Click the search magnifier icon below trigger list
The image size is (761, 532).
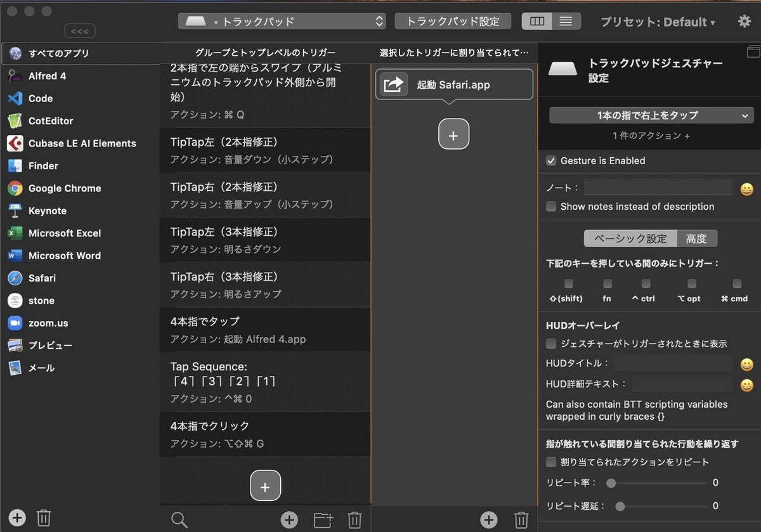click(179, 519)
